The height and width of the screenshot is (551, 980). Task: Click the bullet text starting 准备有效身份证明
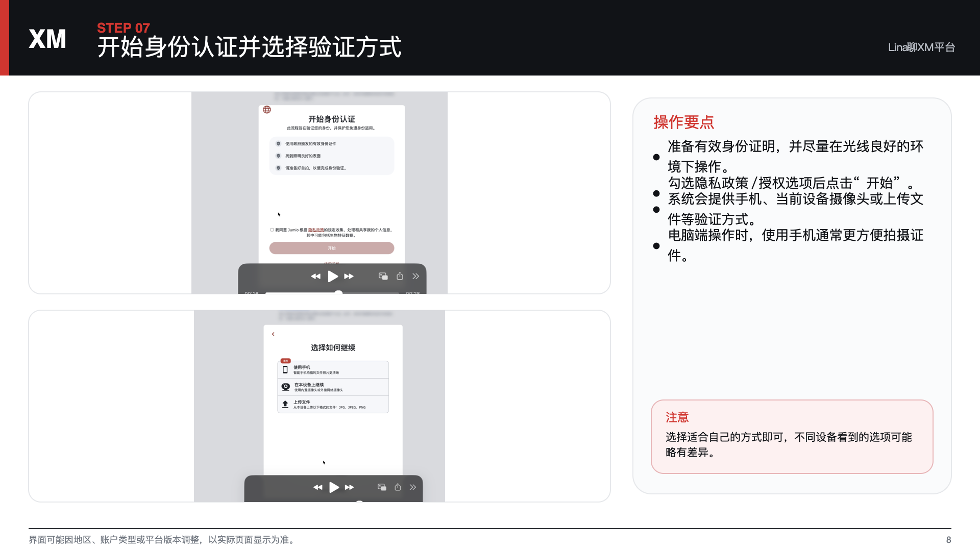coord(795,157)
